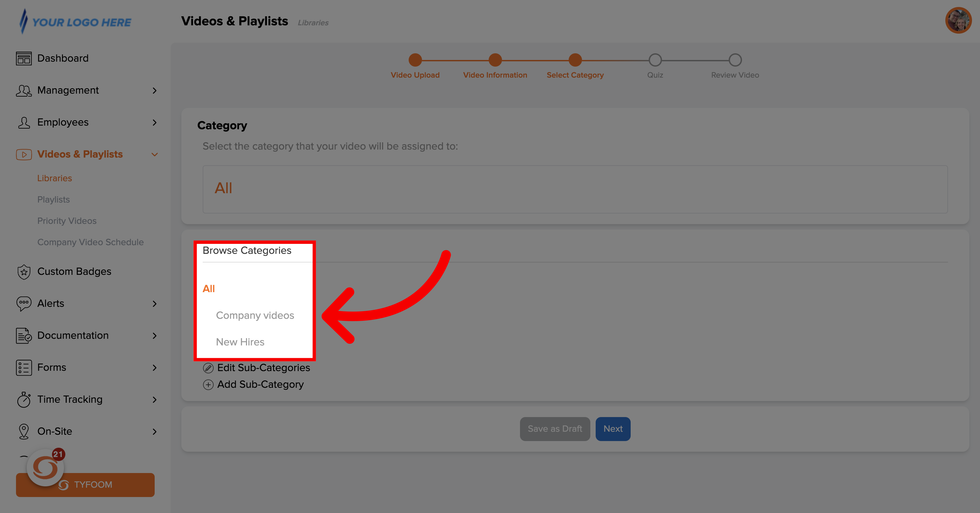Select New Hires category
Screen dimensions: 980x513
240,342
